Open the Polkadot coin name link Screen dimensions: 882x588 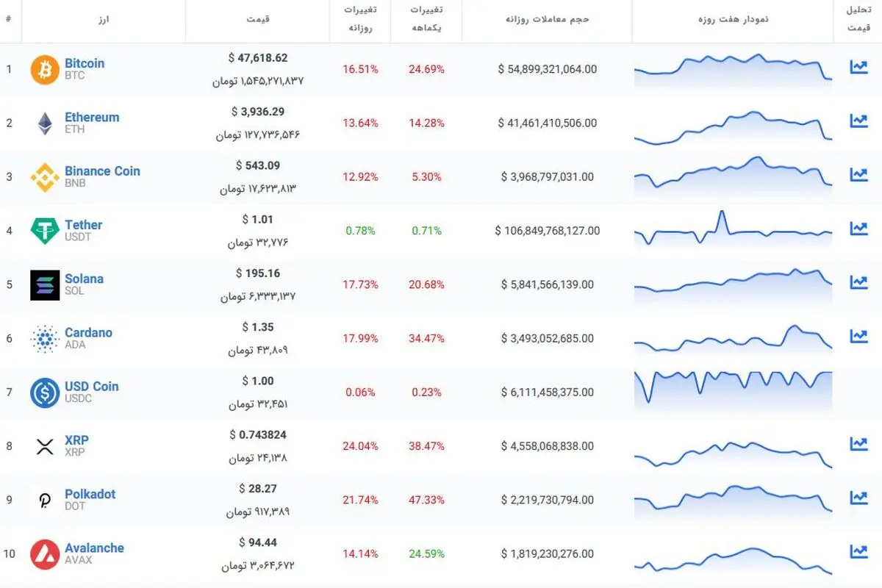tap(90, 494)
